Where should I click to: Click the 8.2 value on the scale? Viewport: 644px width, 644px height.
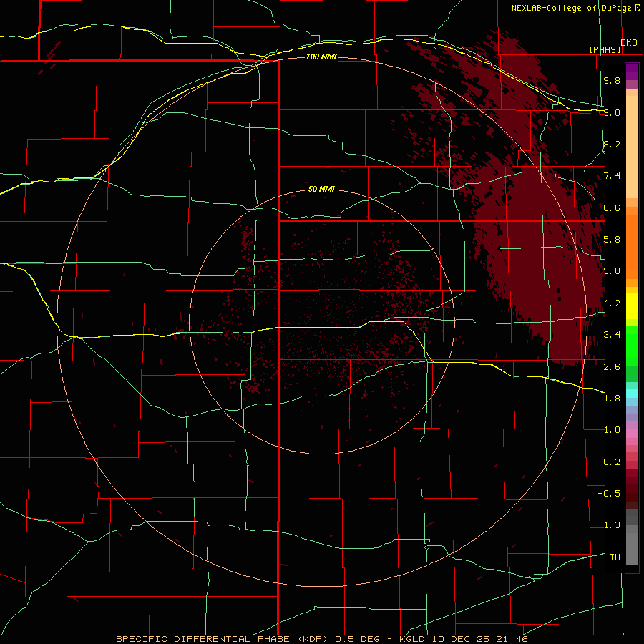tap(612, 144)
